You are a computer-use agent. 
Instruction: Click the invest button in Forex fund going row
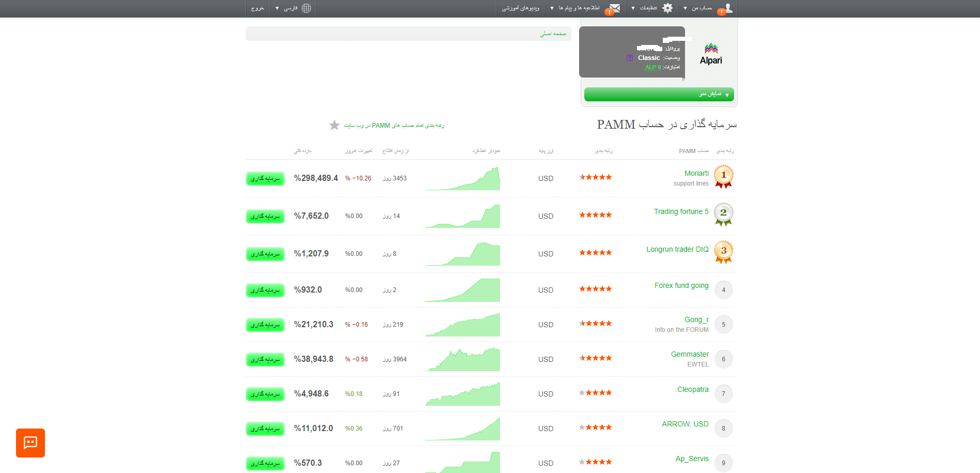pyautogui.click(x=265, y=290)
